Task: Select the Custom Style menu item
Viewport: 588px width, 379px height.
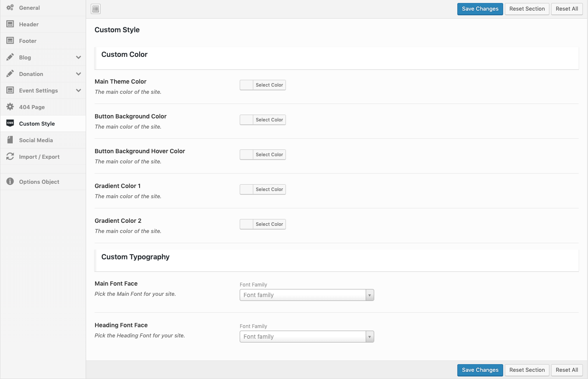Action: 43,124
